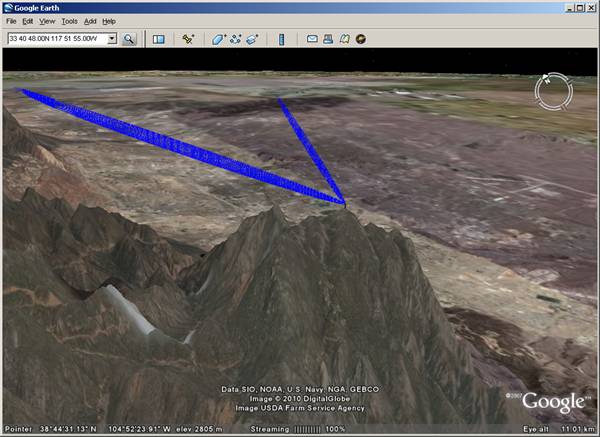Close the Google Earth window
600x437 pixels.
pyautogui.click(x=591, y=8)
